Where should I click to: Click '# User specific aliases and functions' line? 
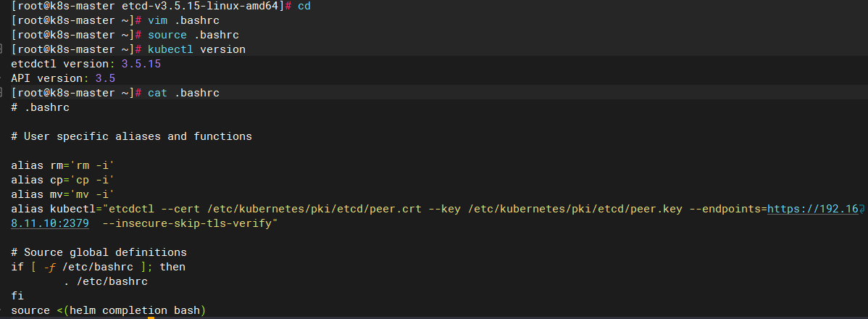[132, 136]
